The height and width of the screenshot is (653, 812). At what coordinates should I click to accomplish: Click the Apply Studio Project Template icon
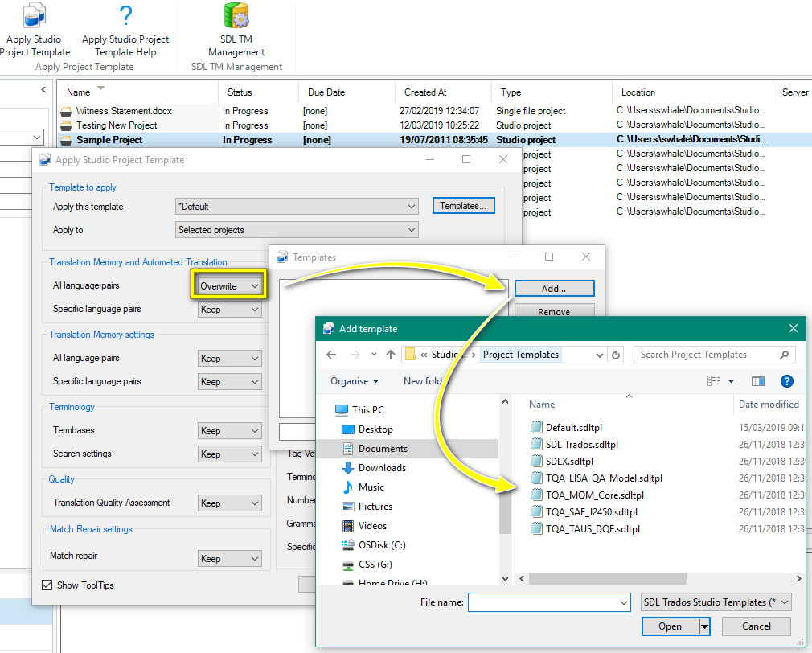35,18
